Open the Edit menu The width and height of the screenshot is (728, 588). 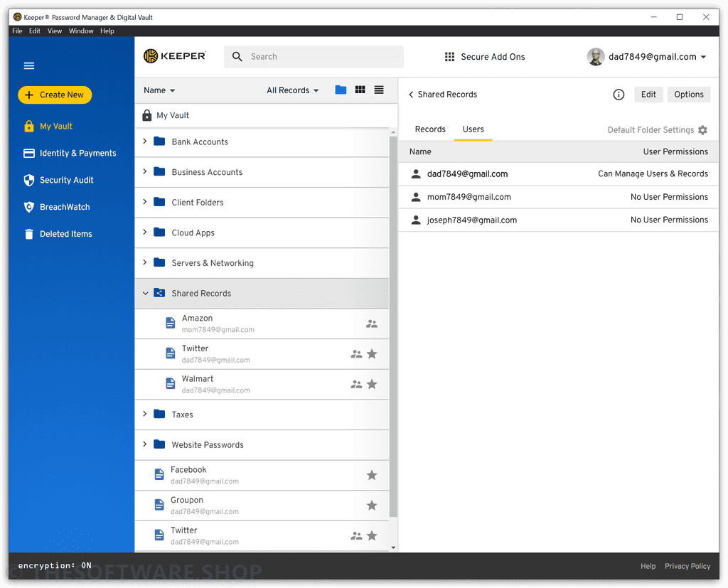34,31
